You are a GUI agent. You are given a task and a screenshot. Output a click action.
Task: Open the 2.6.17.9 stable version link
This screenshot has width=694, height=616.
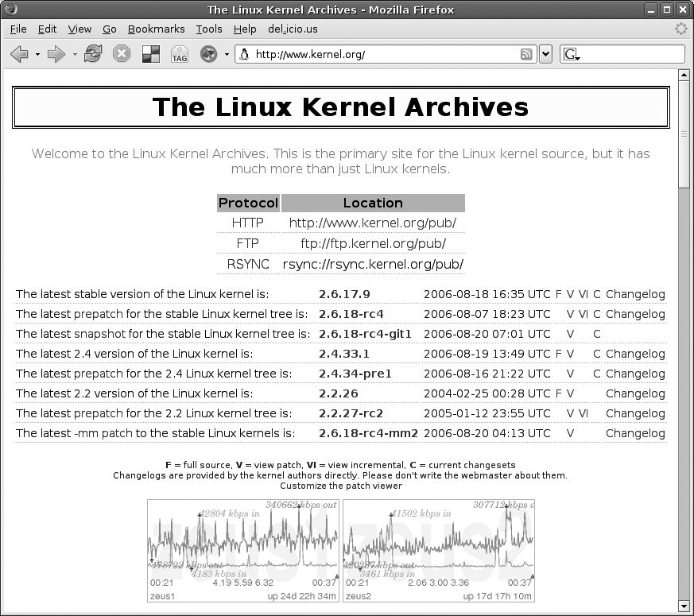coord(344,294)
